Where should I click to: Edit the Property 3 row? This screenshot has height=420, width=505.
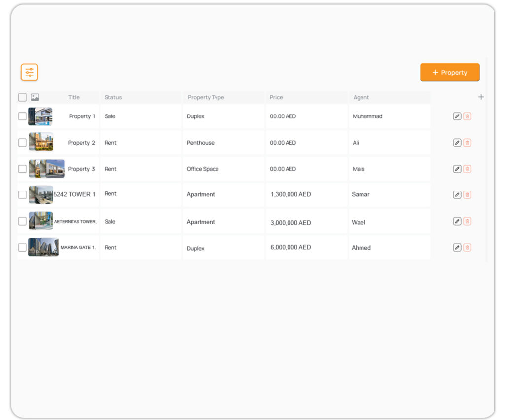tap(457, 169)
